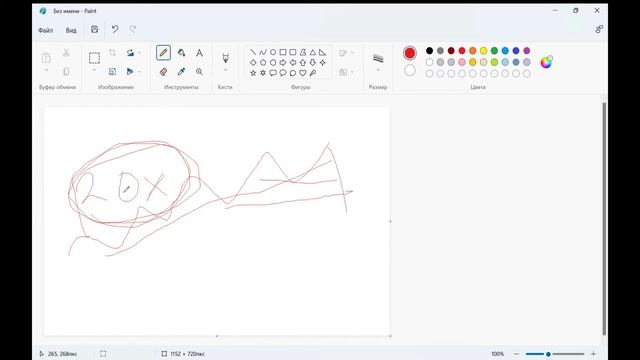
Task: Pick the dark red color swatch
Action: pyautogui.click(x=451, y=51)
